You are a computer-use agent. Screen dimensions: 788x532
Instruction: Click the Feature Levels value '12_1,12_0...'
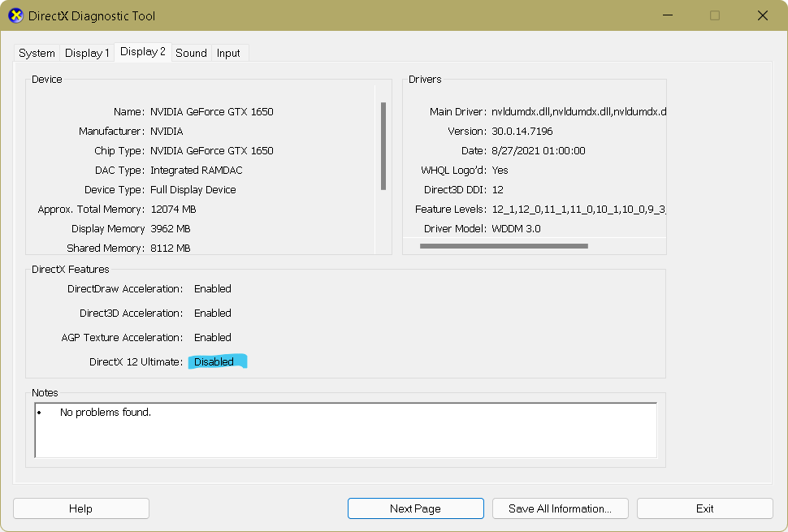coord(579,210)
